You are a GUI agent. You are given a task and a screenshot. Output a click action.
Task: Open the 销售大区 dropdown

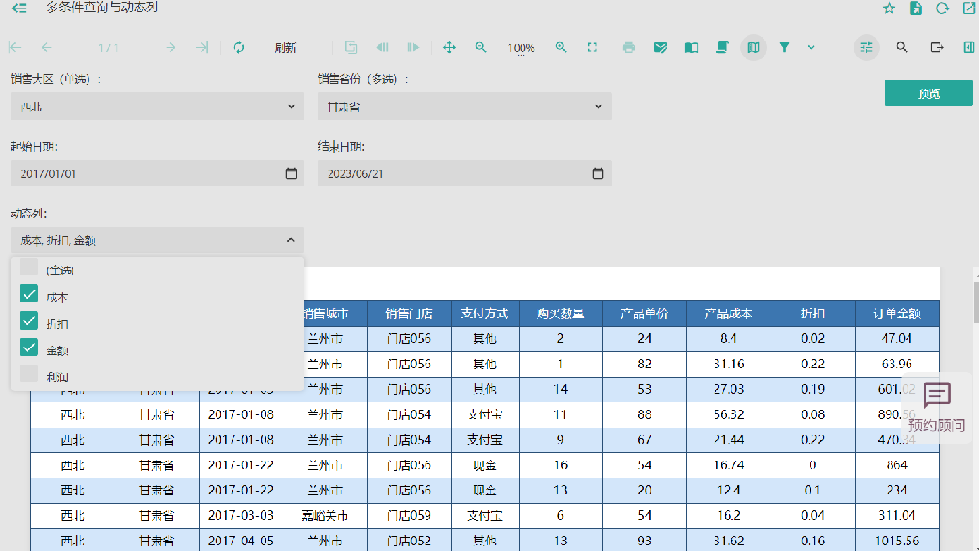157,106
